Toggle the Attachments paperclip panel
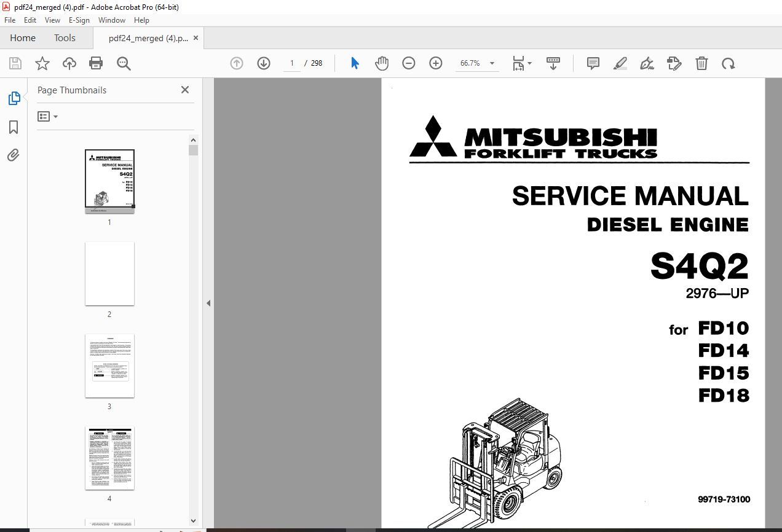The width and height of the screenshot is (782, 532). click(x=14, y=155)
